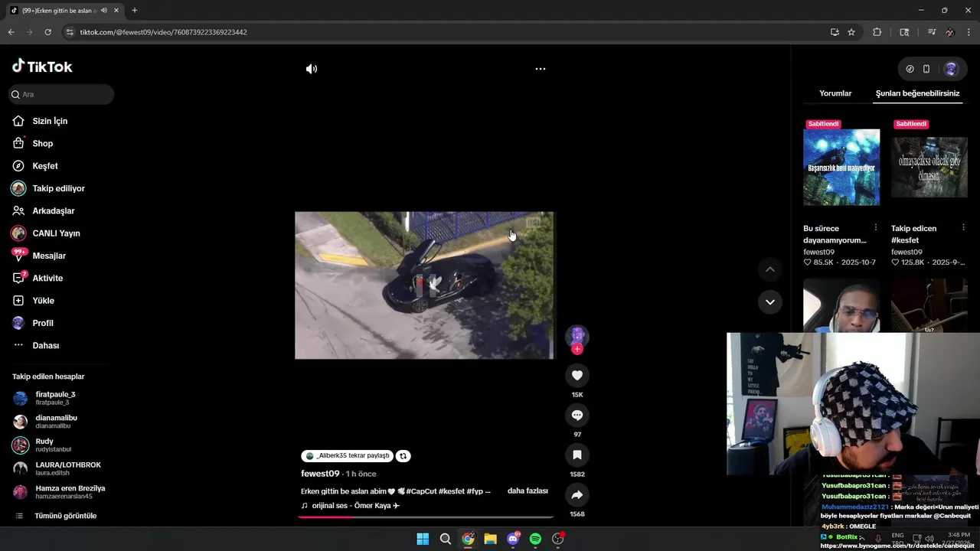Open a new browser tab with plus

pyautogui.click(x=135, y=11)
